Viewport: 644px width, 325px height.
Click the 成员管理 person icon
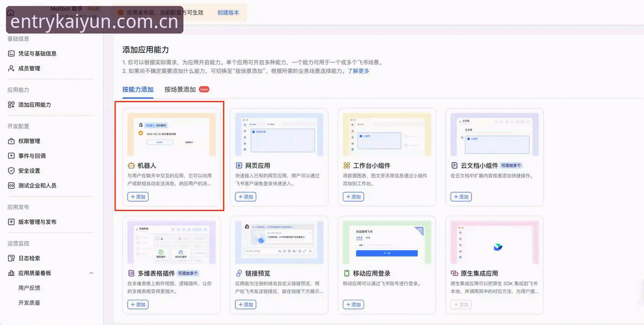pos(11,68)
